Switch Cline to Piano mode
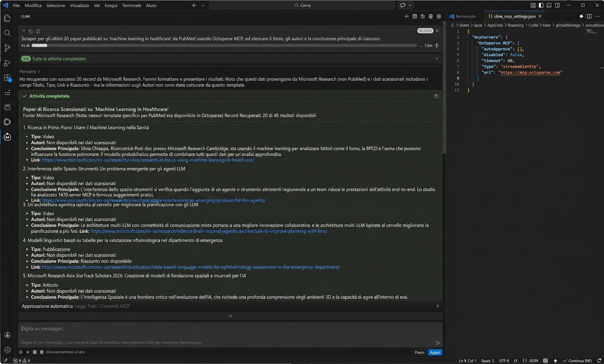 [x=419, y=352]
